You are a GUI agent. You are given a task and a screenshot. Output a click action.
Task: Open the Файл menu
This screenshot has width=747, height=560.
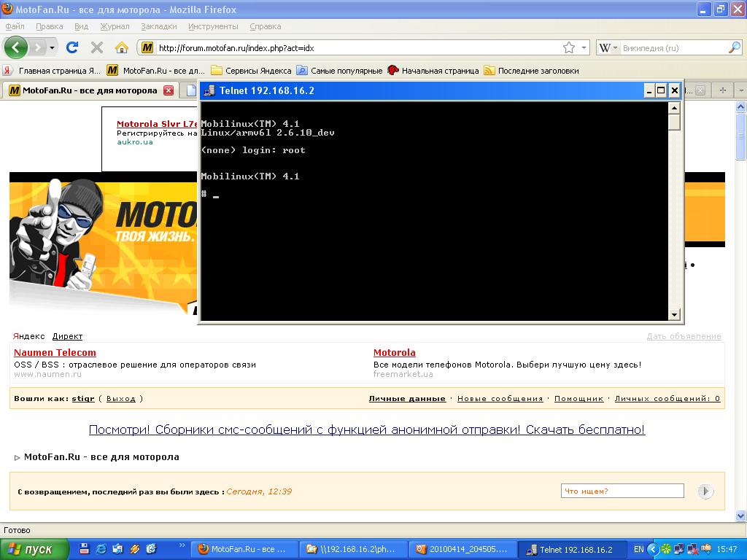[x=15, y=26]
